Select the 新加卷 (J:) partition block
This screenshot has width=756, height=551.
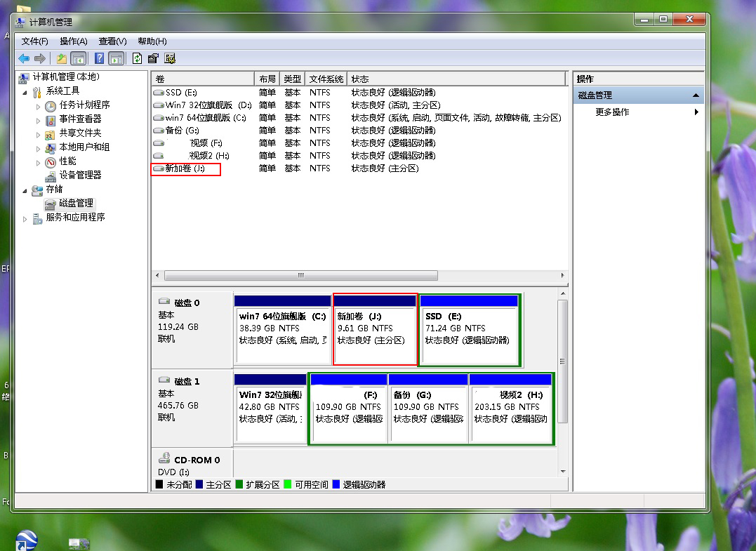click(375, 330)
